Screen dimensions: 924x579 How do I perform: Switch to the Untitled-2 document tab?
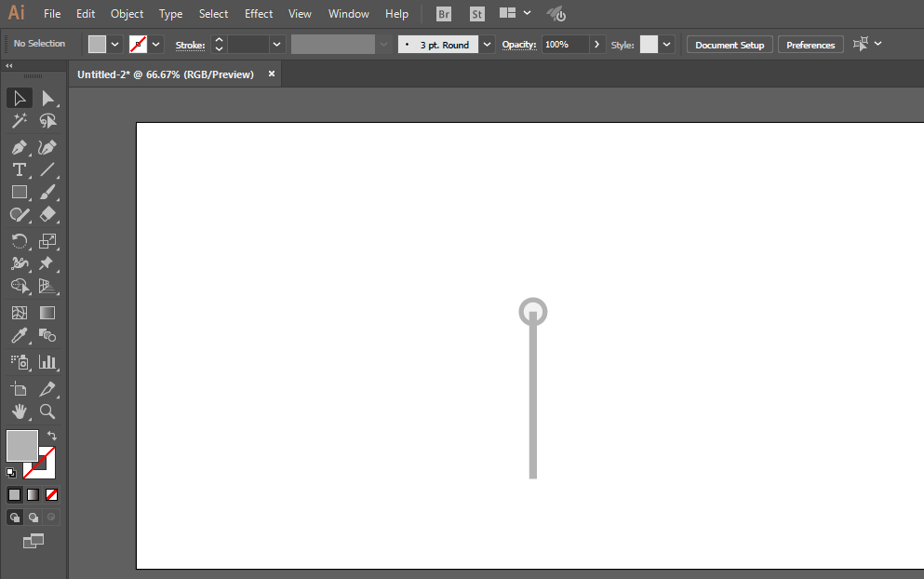[x=166, y=74]
